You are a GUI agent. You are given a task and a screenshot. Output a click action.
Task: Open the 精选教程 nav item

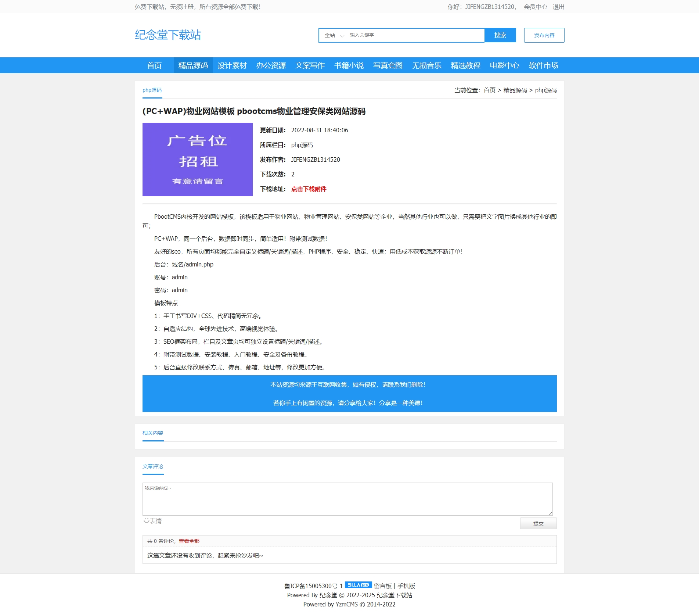point(466,65)
